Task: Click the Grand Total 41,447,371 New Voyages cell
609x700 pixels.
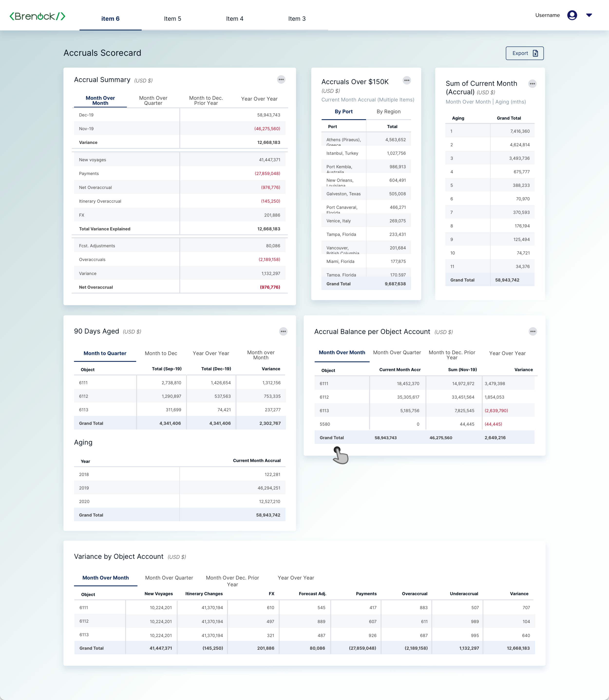Action: coord(160,648)
